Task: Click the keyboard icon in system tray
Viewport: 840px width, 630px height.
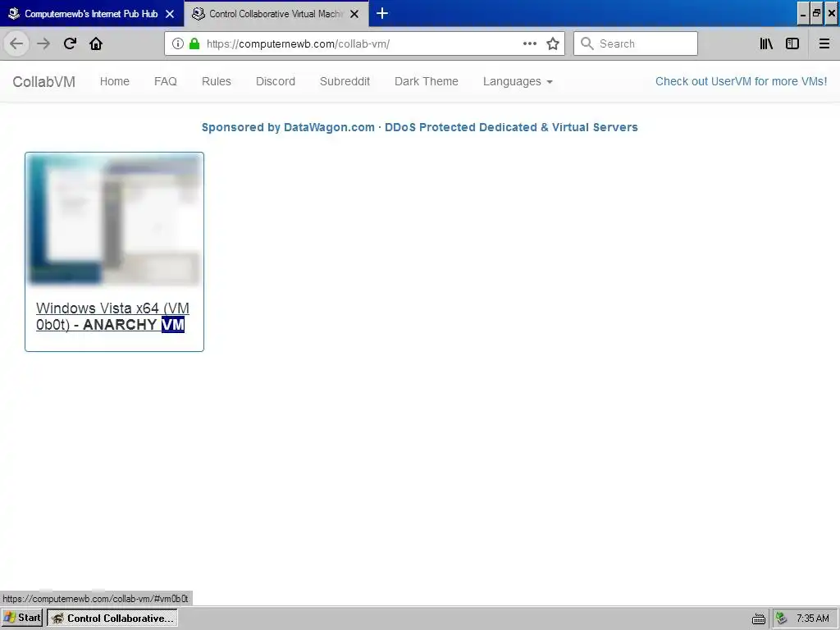Action: click(x=759, y=619)
